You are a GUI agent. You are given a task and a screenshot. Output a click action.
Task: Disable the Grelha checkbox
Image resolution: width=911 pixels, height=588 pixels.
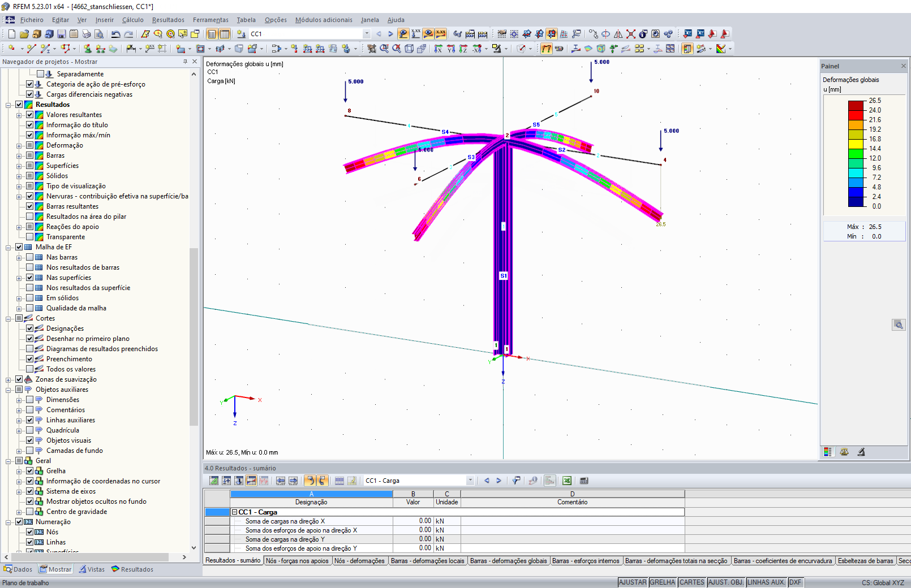pyautogui.click(x=30, y=471)
